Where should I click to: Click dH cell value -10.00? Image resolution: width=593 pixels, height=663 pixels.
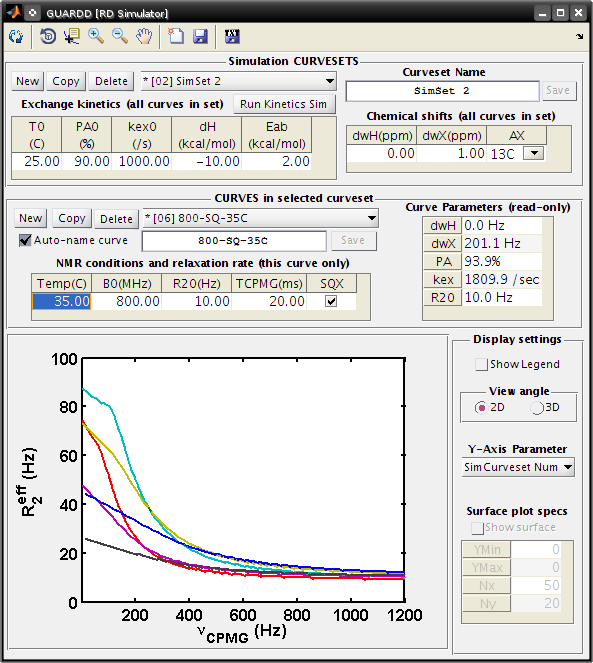click(206, 161)
